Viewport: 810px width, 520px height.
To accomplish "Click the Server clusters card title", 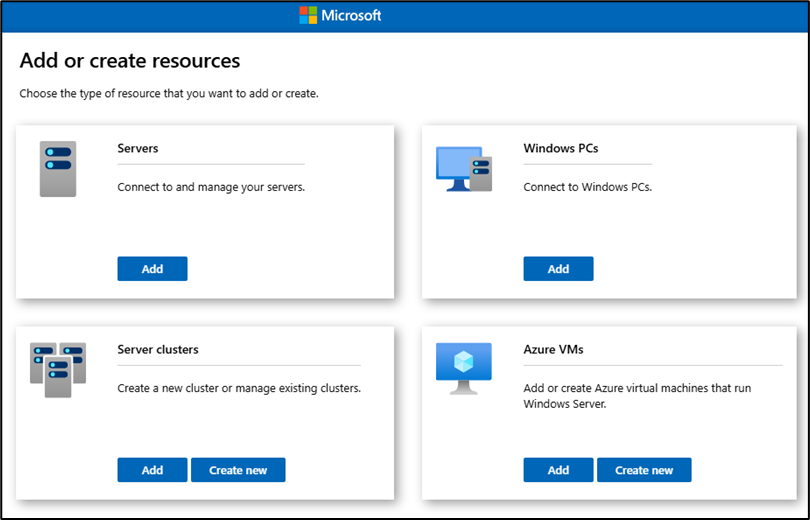I will 158,350.
